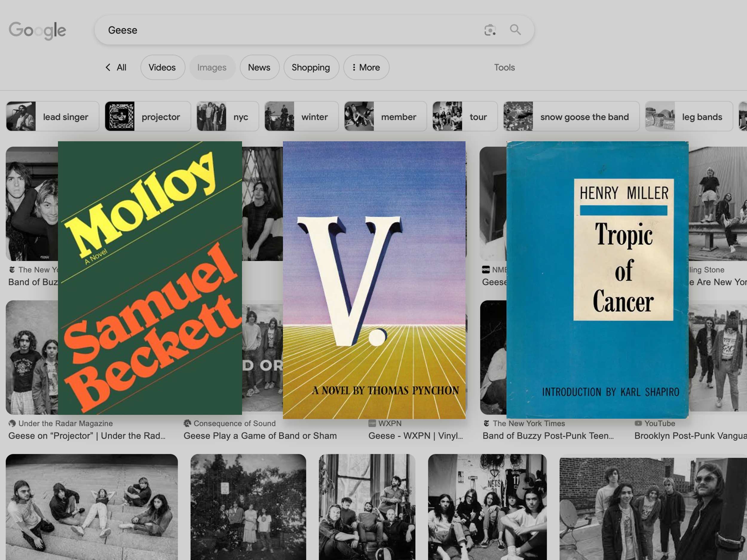Click the magnifying glass search icon
This screenshot has height=560, width=747.
coord(515,30)
